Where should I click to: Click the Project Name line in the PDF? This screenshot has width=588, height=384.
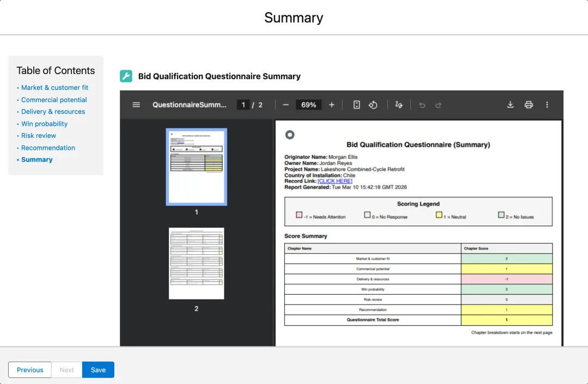[344, 169]
